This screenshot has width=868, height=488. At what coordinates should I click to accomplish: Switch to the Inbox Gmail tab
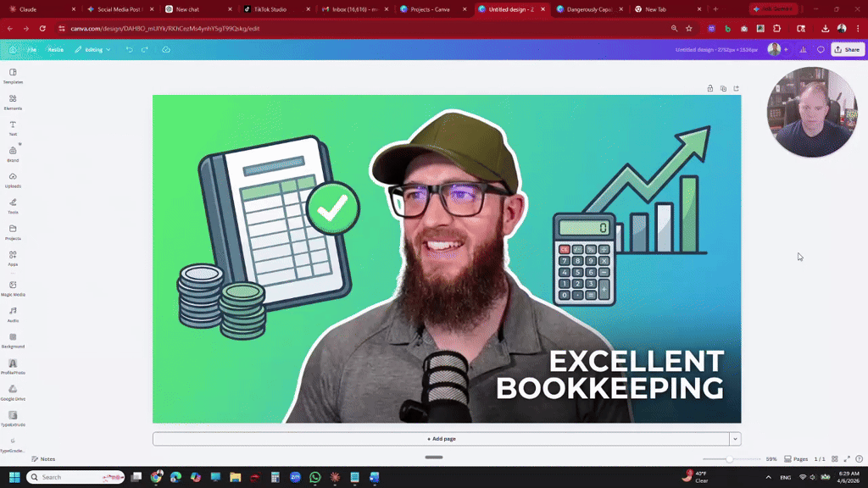(355, 9)
